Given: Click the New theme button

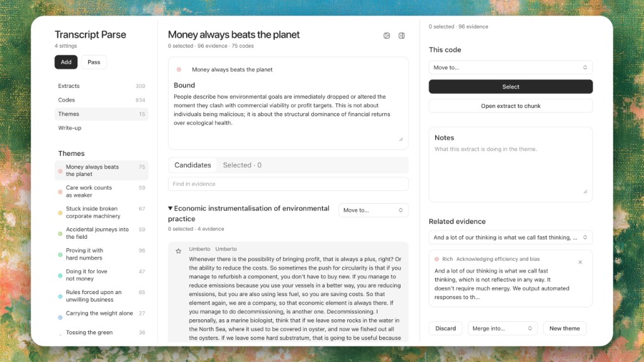Looking at the screenshot, I should 564,328.
